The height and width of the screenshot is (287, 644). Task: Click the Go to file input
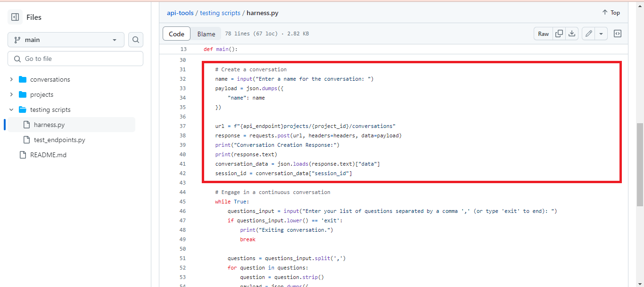click(x=75, y=58)
